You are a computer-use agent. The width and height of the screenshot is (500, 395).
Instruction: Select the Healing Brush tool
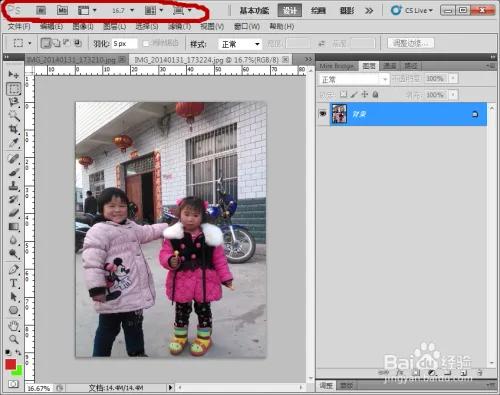(13, 159)
